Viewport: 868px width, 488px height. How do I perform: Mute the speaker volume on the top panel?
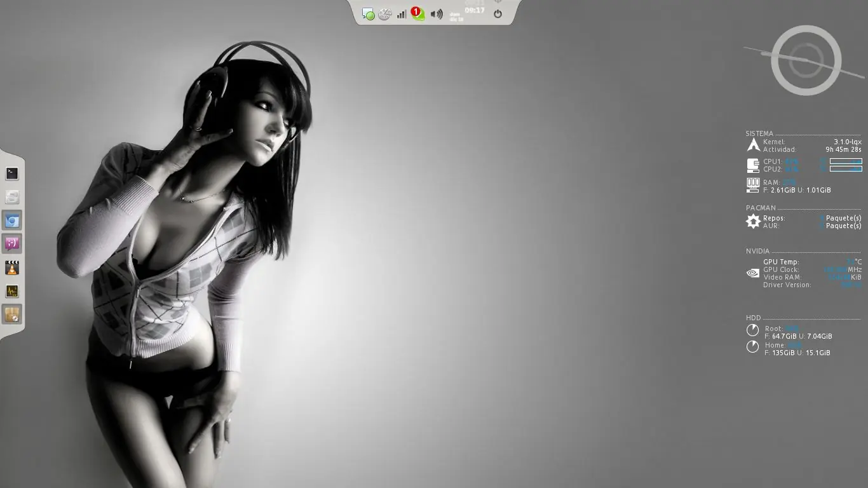click(436, 13)
